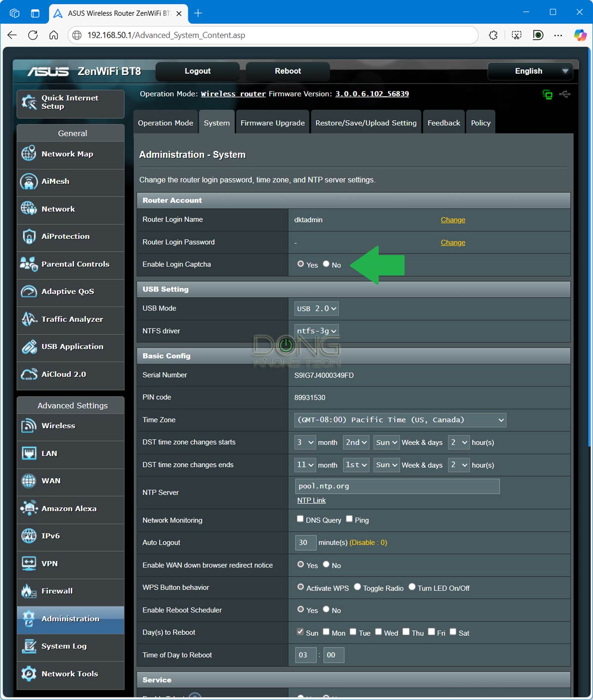Open the English language selector
593x700 pixels.
click(529, 71)
